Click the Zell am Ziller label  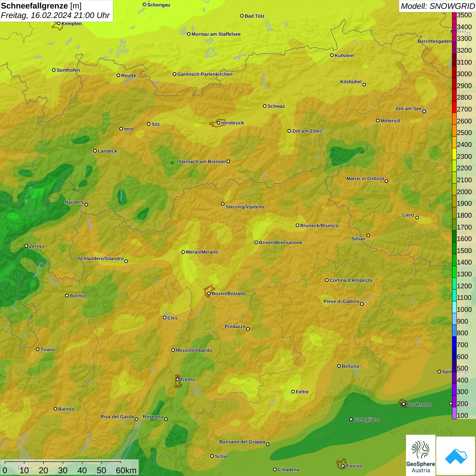point(306,131)
